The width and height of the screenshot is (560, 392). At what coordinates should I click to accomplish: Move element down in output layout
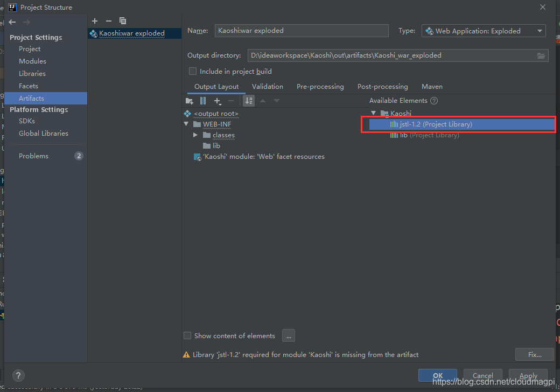[x=277, y=101]
